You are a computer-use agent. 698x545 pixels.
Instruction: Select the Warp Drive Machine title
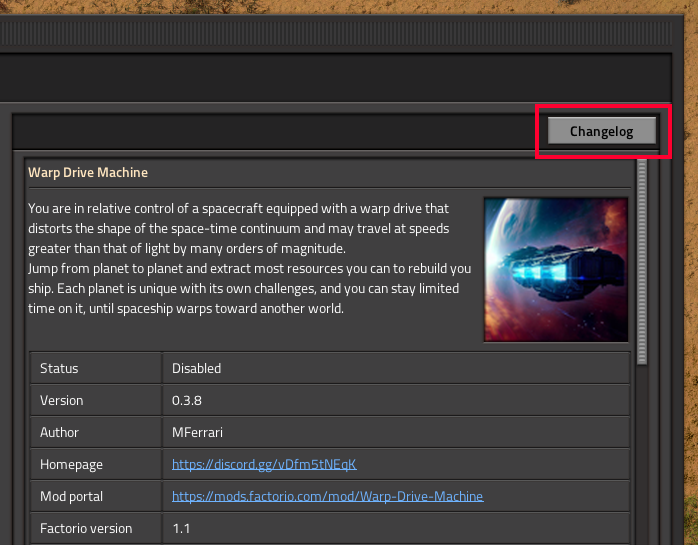(88, 172)
